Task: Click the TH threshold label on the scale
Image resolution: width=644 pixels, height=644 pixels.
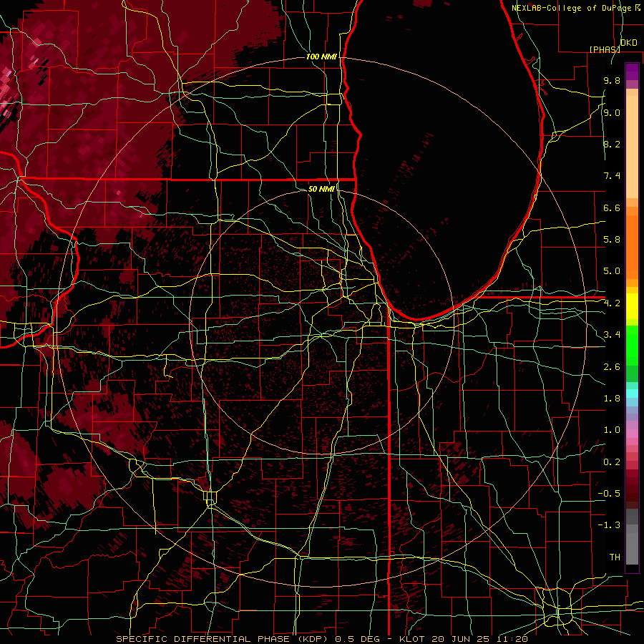Action: (x=615, y=557)
